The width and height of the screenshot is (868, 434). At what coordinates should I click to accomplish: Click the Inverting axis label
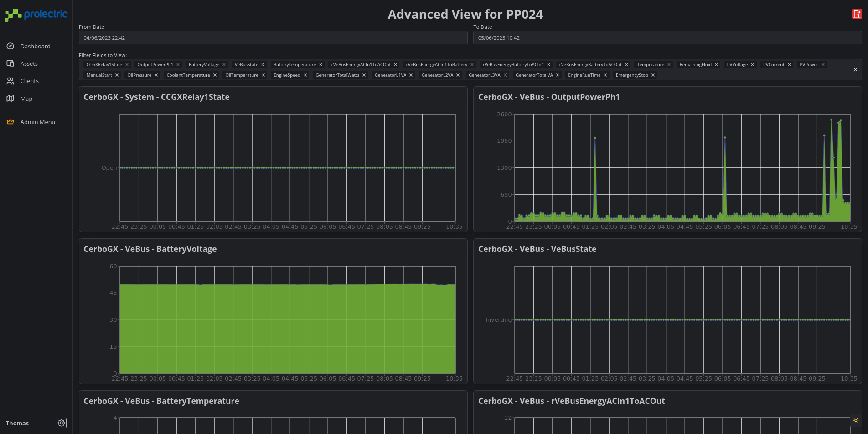[x=498, y=320]
